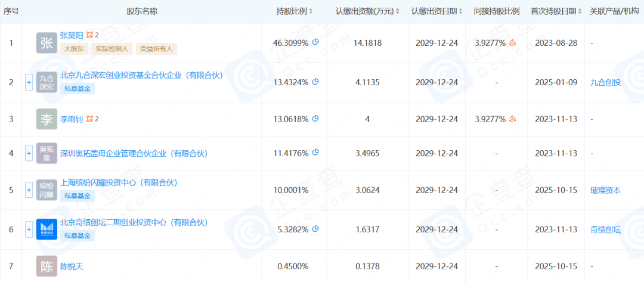Open shareholder 张昊阳 profile link
This screenshot has width=644, height=283.
(72, 36)
